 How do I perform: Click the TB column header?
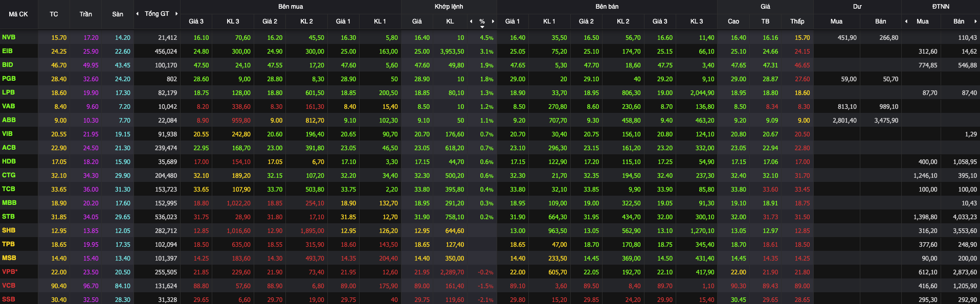(765, 21)
